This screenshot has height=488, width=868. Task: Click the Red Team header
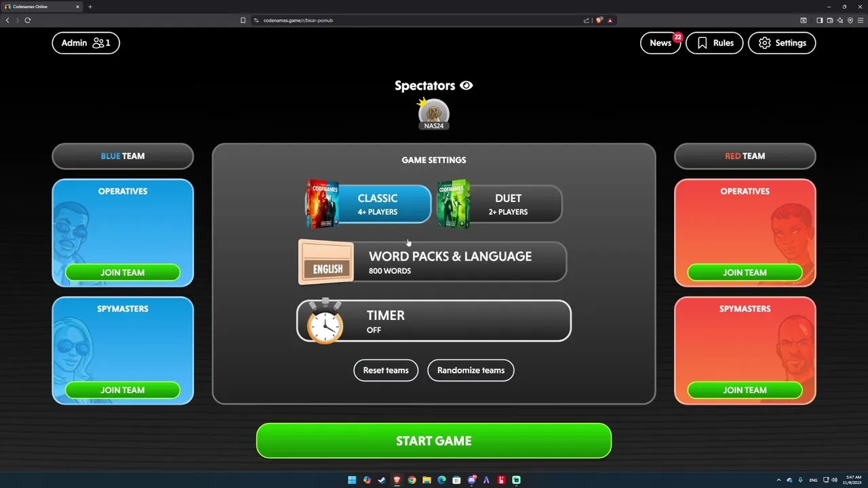coord(745,156)
